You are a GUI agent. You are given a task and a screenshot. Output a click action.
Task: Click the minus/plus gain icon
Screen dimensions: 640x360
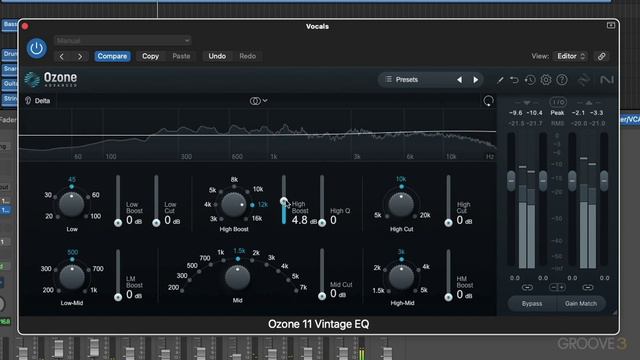point(557,287)
